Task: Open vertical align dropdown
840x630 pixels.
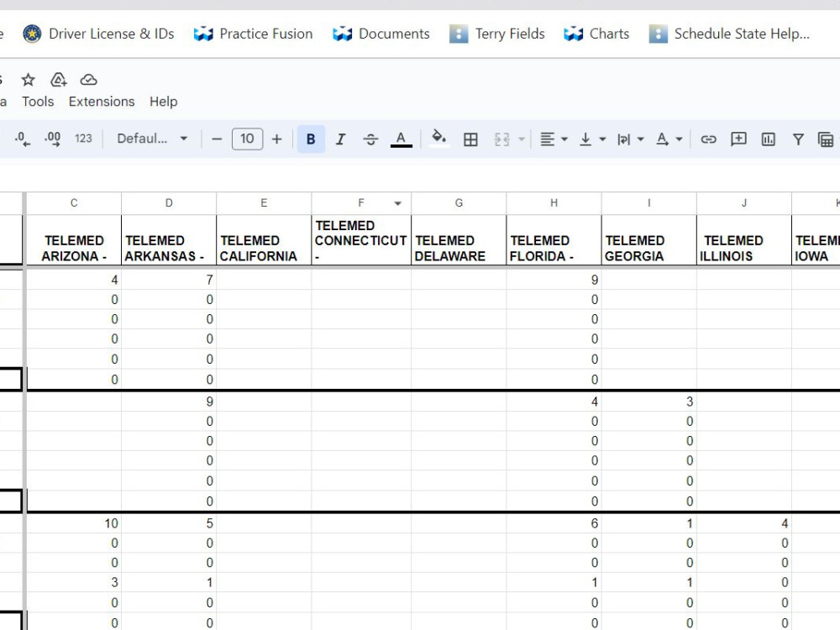Action: point(592,139)
